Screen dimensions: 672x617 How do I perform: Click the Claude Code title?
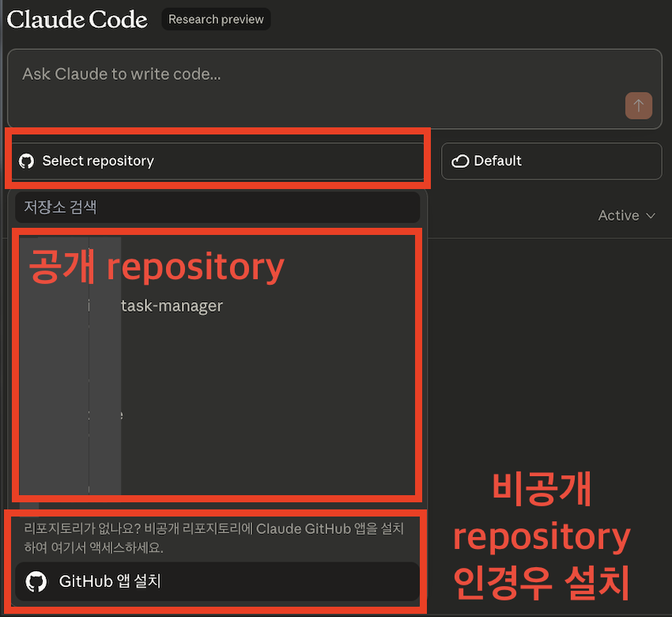(77, 19)
